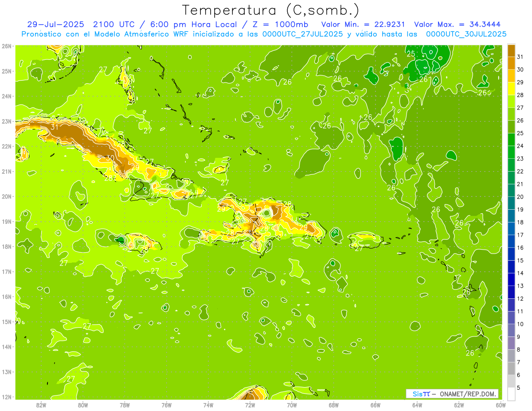Click the '60W' longitude axis label
Viewport: 532px width, 411px height.
501,405
